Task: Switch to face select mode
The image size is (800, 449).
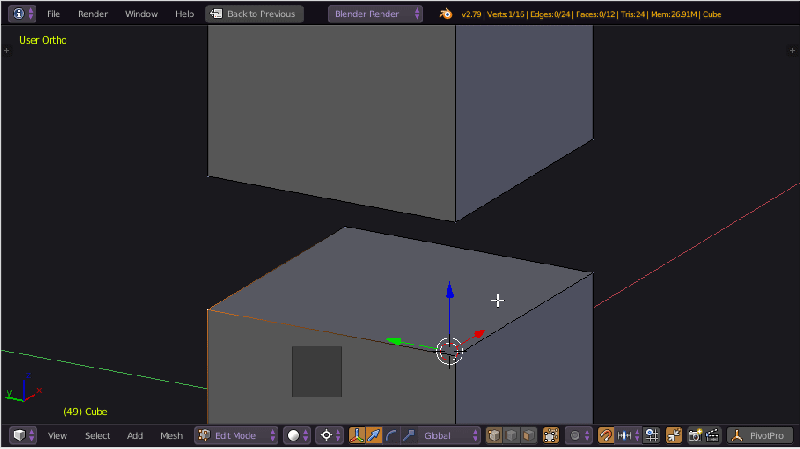Action: [529, 435]
